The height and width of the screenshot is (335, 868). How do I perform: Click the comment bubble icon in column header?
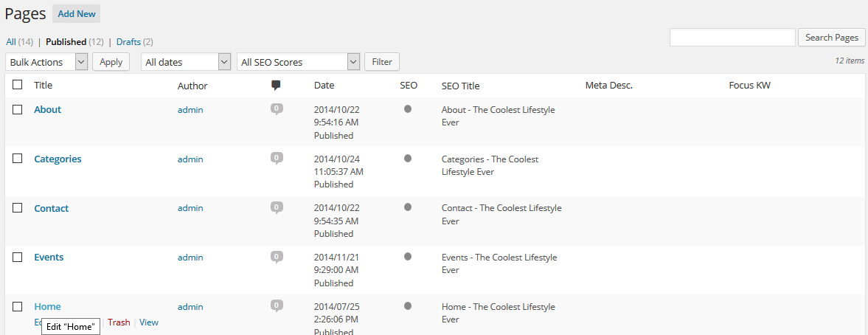coord(276,86)
